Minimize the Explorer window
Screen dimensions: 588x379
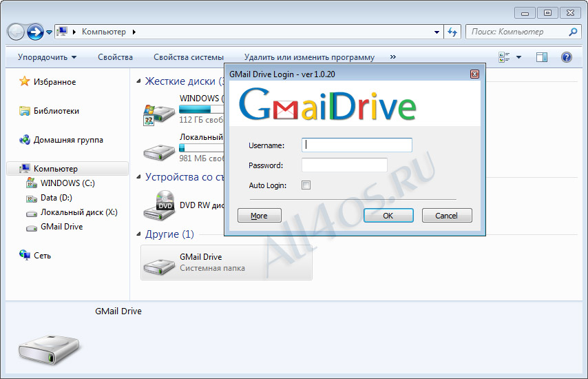(525, 13)
